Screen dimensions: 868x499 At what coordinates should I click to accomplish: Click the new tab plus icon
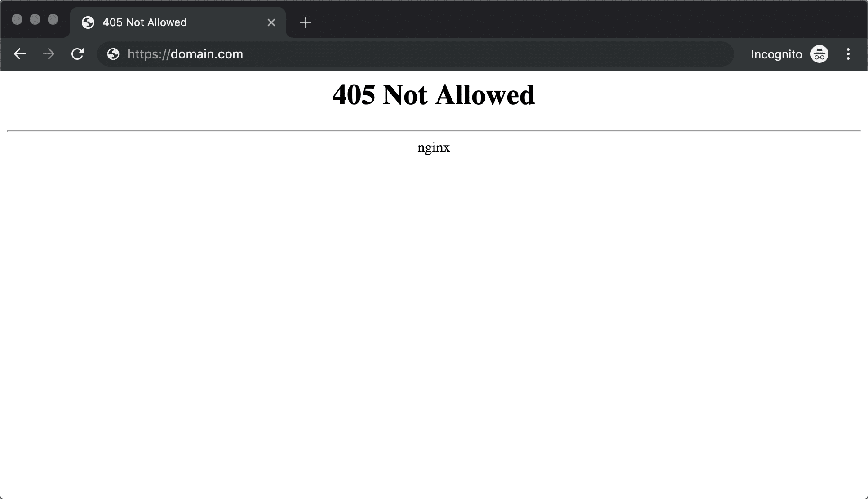tap(305, 22)
